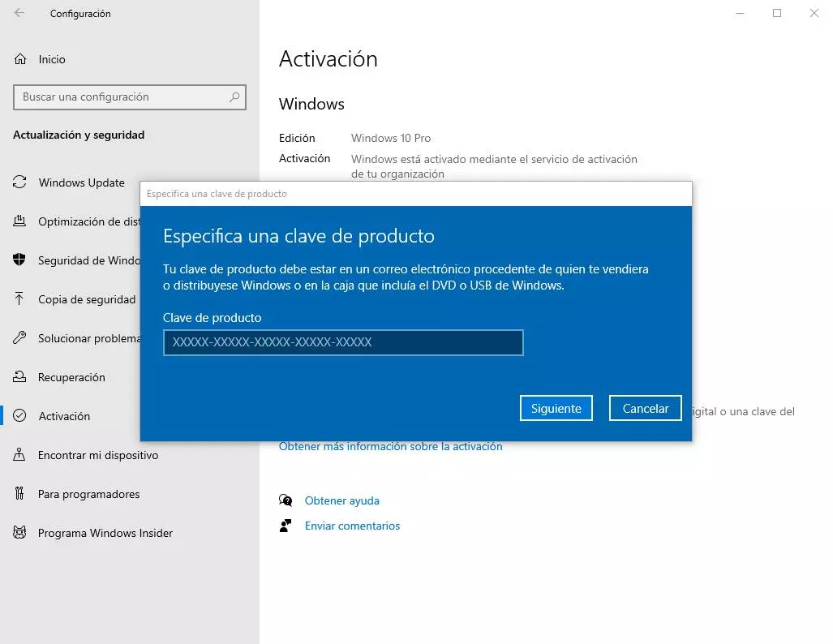Go to Seguridad de Windows section
The width and height of the screenshot is (833, 644).
[88, 260]
